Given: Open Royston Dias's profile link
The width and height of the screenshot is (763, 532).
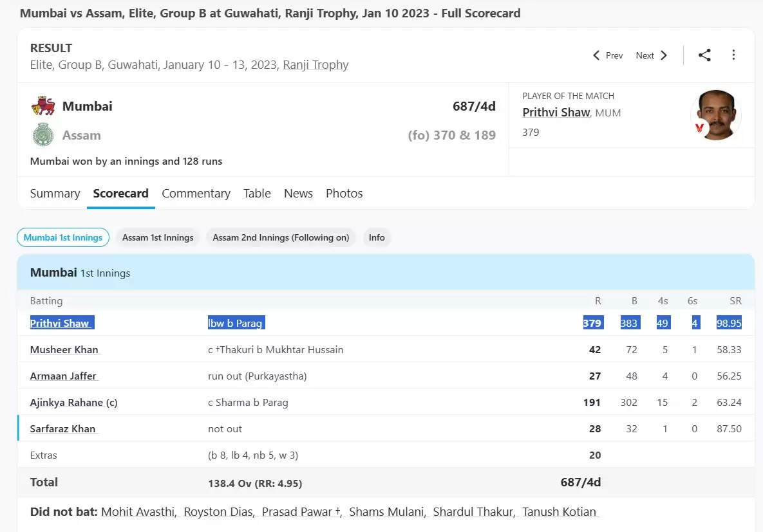Looking at the screenshot, I should click(x=219, y=511).
